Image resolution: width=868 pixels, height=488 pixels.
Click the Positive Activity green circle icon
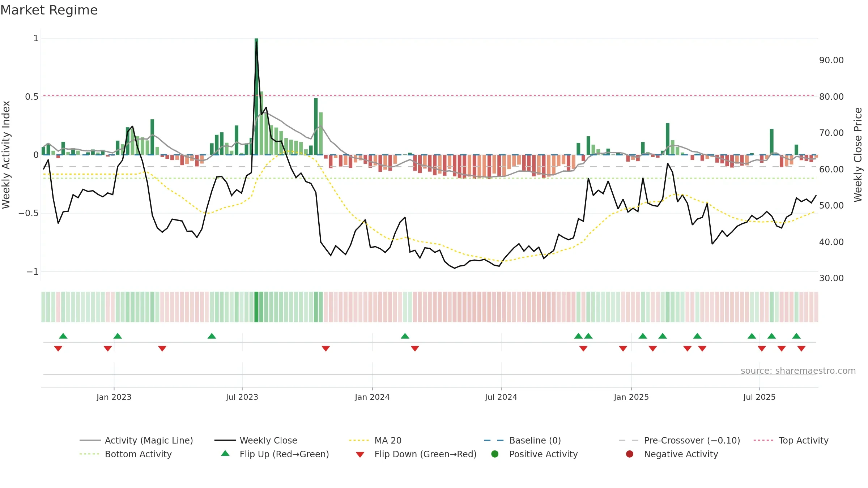(495, 454)
